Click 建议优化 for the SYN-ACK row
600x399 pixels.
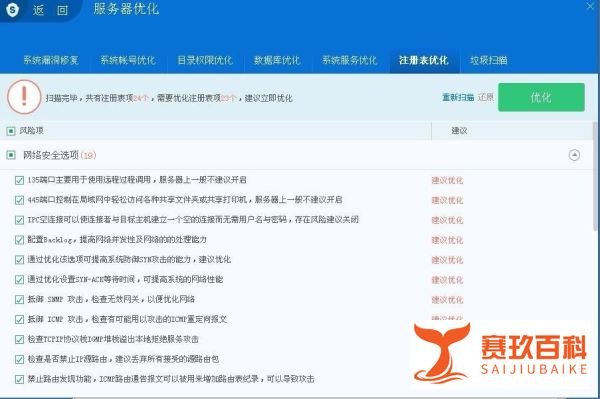[x=447, y=280]
